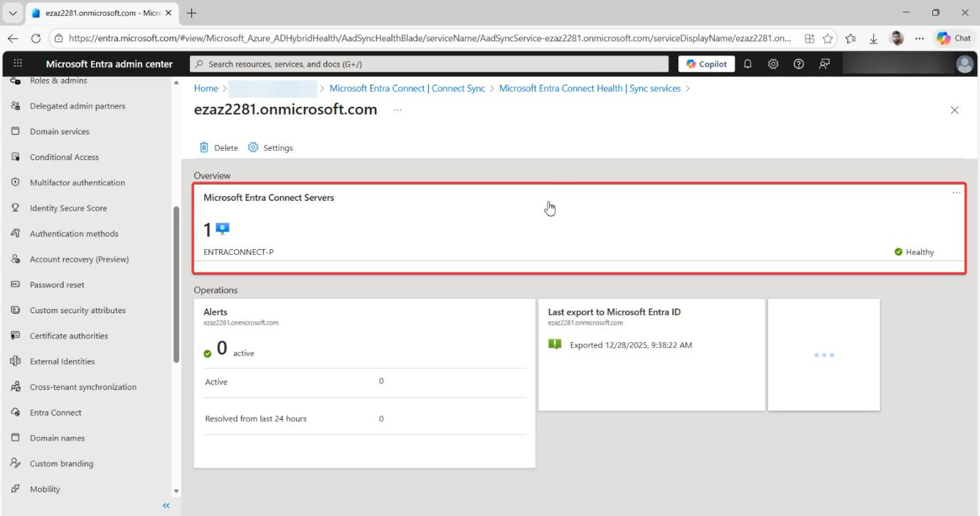Click the Feedback icon in the header
980x516 pixels.
pyautogui.click(x=824, y=64)
